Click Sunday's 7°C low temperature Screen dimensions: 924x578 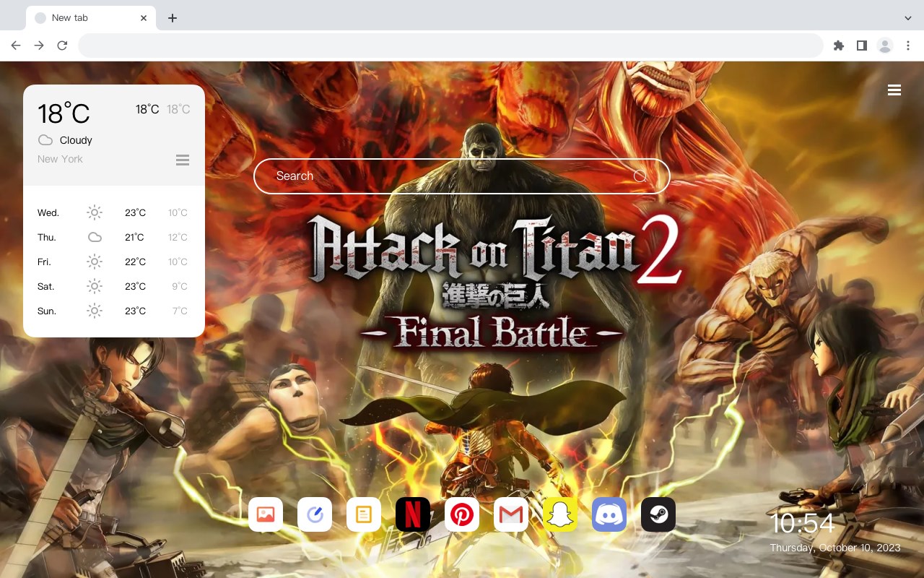pos(180,311)
